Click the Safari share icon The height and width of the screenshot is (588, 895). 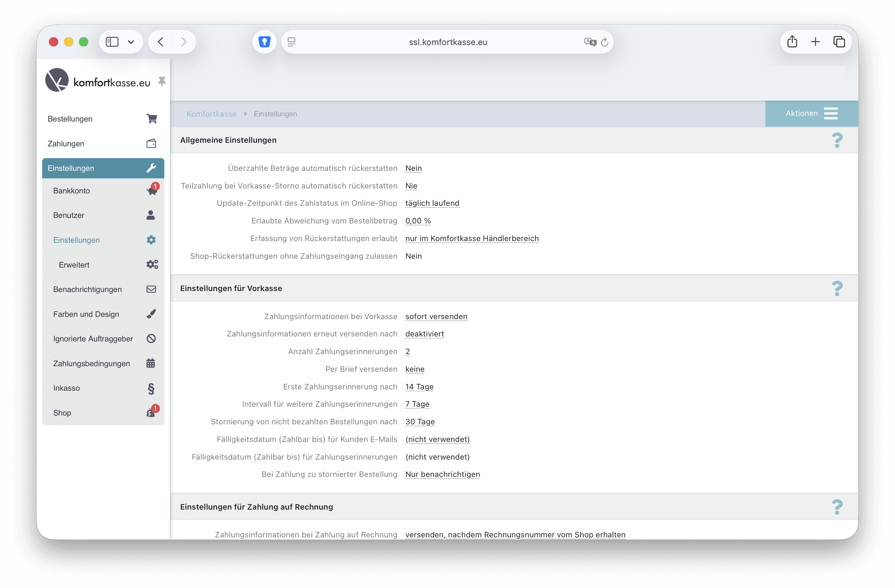[x=792, y=41]
